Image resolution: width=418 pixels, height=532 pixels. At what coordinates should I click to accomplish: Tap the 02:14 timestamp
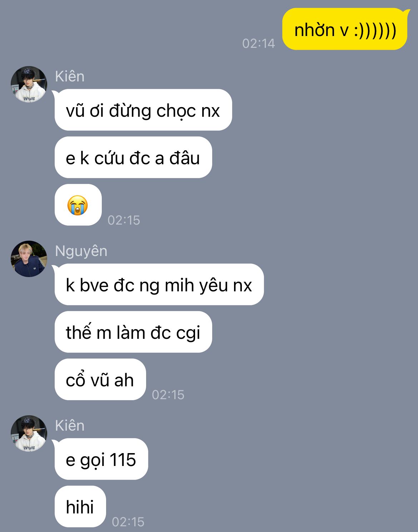(x=258, y=44)
